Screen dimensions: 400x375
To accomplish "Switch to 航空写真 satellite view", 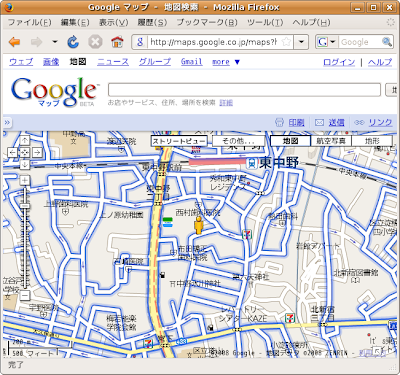I will [x=331, y=141].
